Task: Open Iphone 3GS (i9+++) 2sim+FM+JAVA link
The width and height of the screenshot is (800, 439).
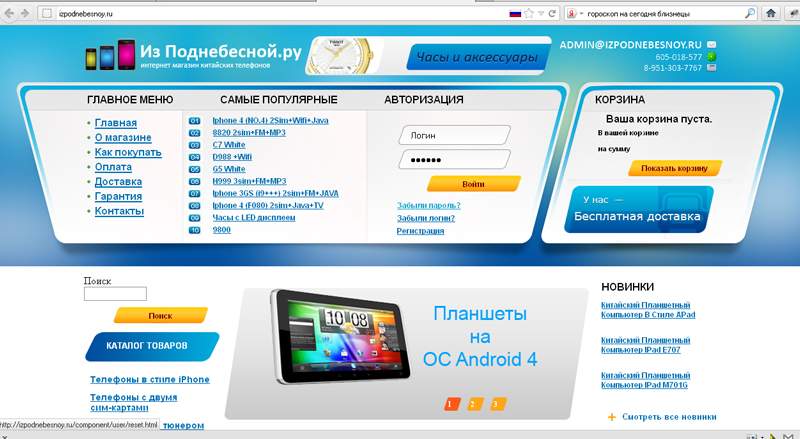Action: point(276,193)
